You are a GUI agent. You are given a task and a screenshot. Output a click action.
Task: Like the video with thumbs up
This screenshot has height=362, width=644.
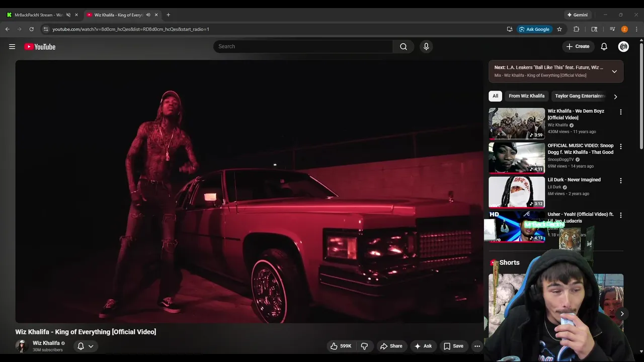(341, 346)
